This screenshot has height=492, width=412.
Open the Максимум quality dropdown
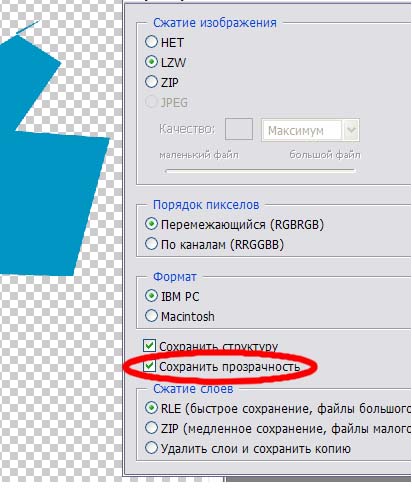310,130
